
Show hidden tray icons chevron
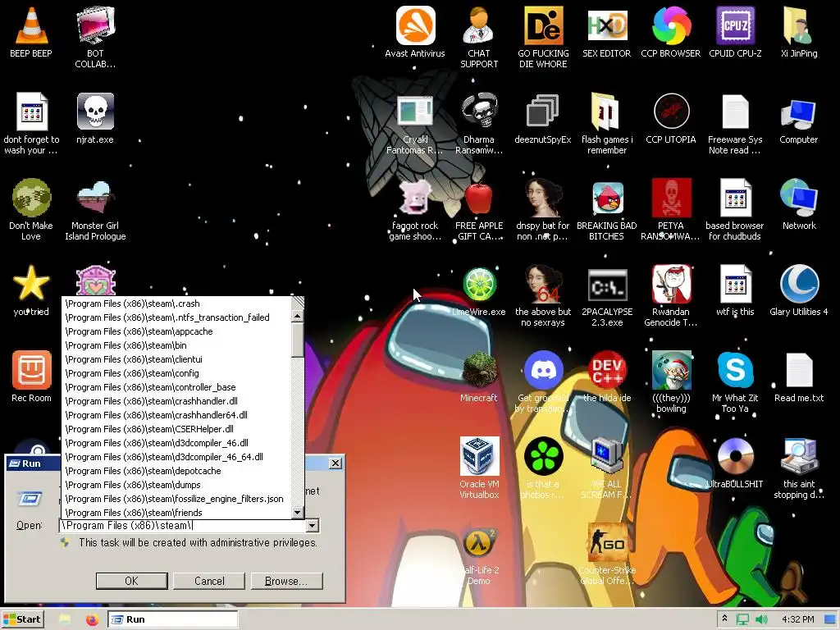coord(724,619)
